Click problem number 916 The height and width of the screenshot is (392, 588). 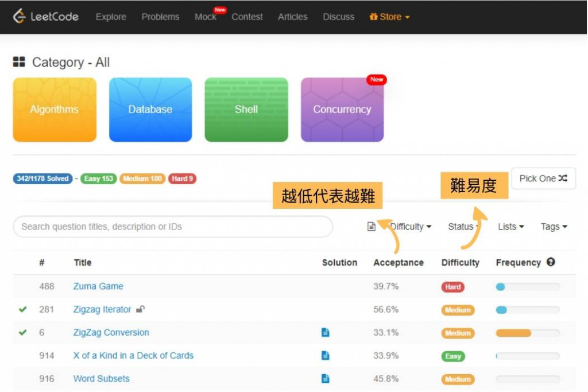[x=47, y=378]
